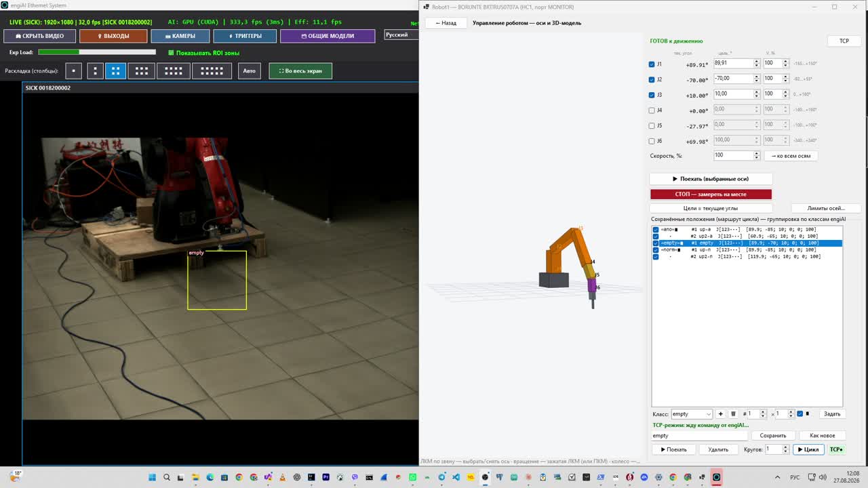Viewport: 868px width, 488px height.
Task: Toggle the J1 axis checkbox
Action: 652,64
